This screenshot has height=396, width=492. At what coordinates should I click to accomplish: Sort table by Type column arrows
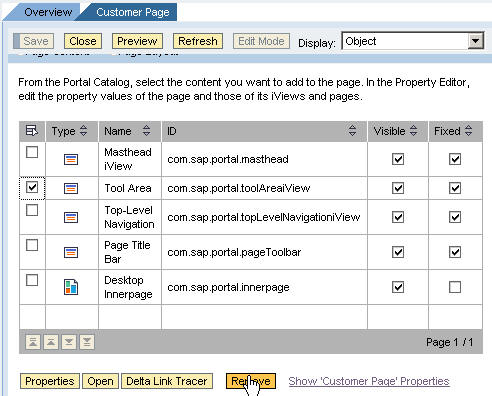click(x=84, y=131)
